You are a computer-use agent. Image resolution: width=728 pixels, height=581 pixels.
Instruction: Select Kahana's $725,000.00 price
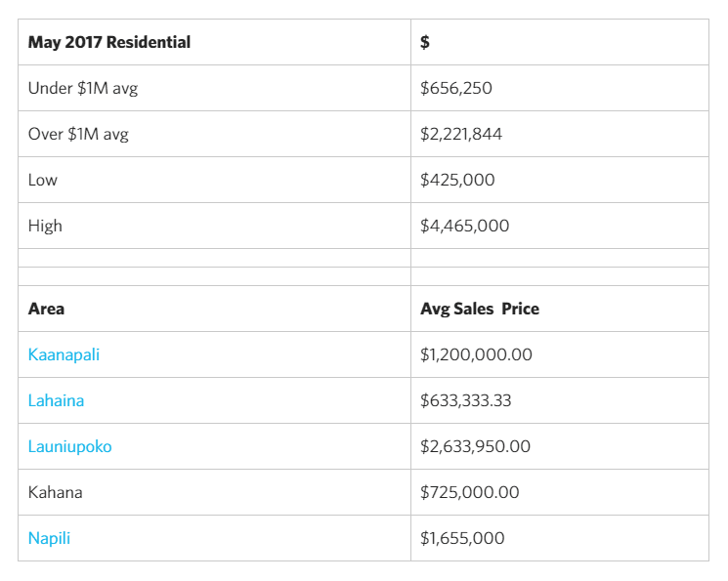coord(470,492)
